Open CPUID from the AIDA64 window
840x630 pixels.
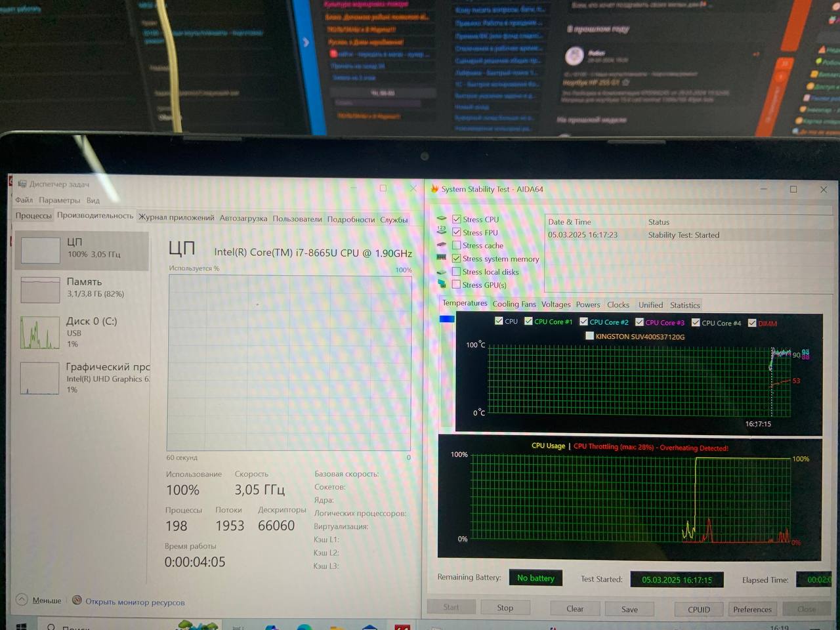point(699,609)
